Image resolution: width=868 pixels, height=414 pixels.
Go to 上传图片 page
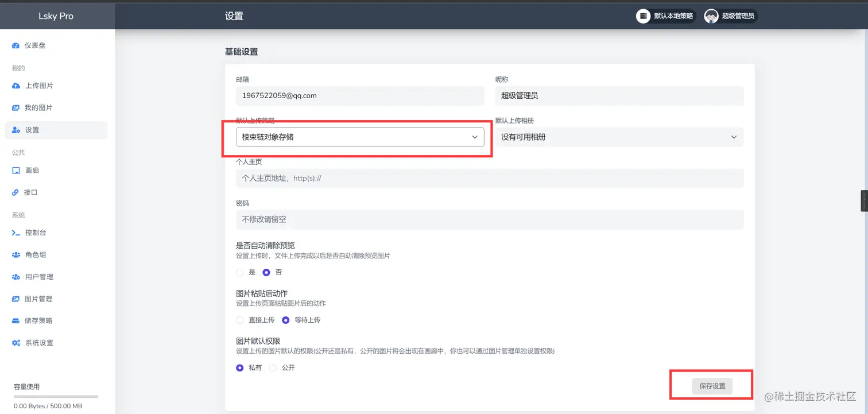[x=56, y=86]
